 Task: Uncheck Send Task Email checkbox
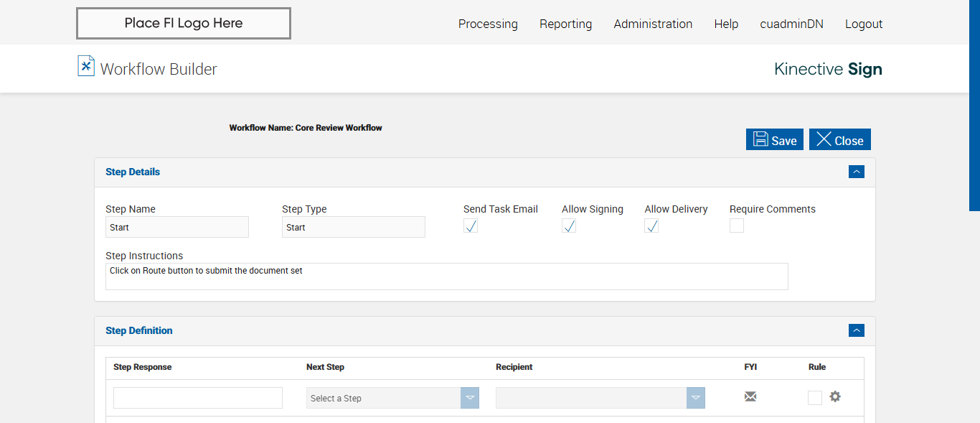(471, 226)
